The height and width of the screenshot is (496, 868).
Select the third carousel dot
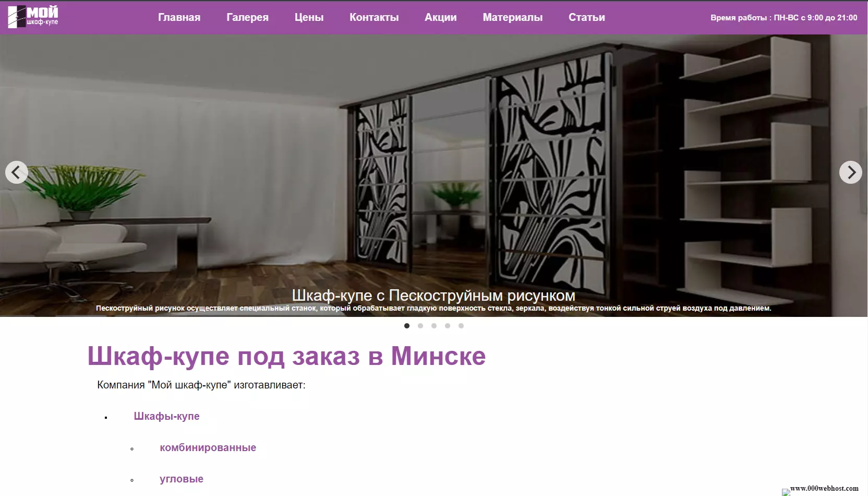pos(434,325)
